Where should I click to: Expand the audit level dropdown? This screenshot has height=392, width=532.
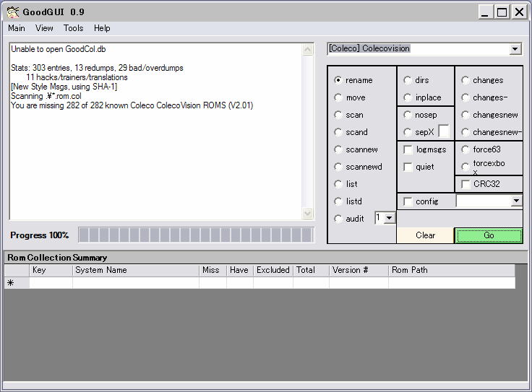pos(390,218)
